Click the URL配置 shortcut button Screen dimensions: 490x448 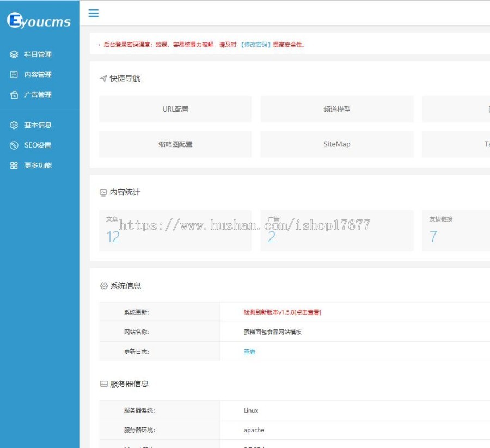click(175, 109)
